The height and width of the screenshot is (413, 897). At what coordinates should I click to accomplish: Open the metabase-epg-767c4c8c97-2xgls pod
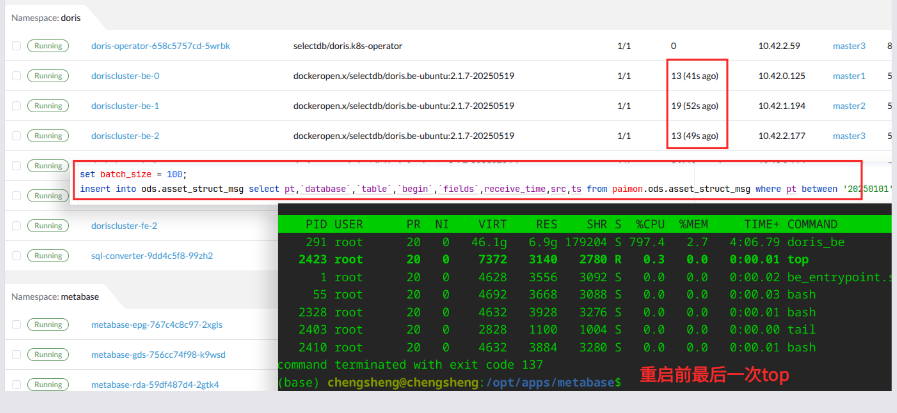tap(157, 324)
